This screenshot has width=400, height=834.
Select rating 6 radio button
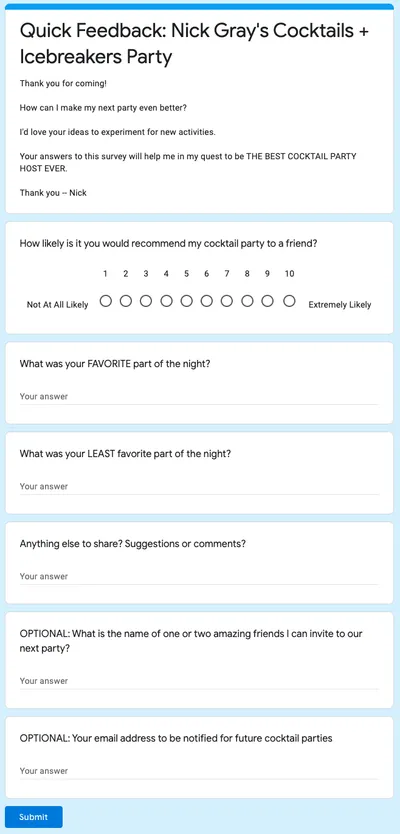click(x=206, y=302)
